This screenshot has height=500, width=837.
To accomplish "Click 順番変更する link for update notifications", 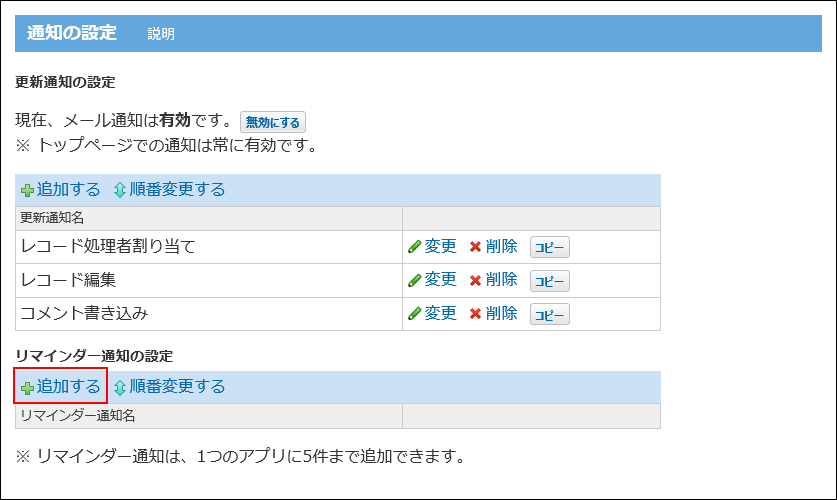I will [x=177, y=190].
